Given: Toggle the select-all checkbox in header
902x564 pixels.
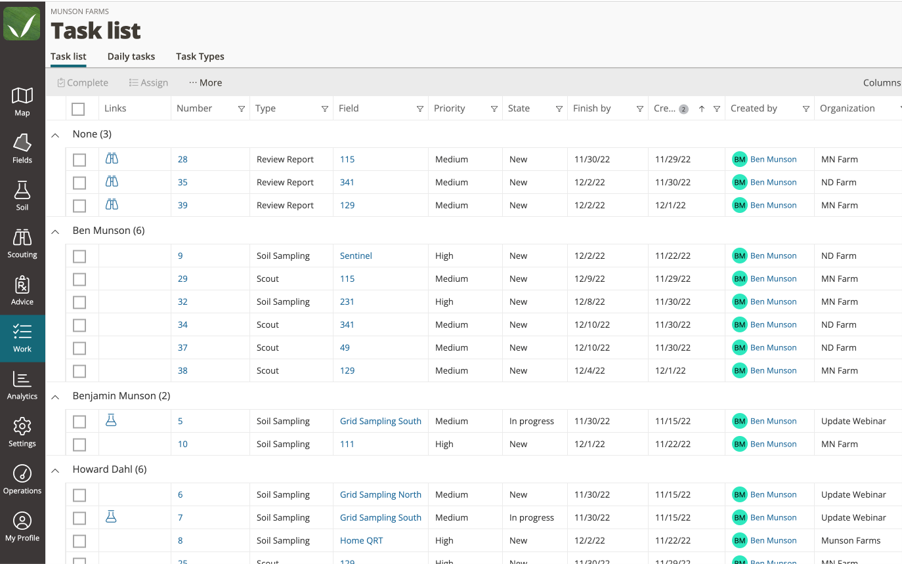Looking at the screenshot, I should click(x=78, y=109).
